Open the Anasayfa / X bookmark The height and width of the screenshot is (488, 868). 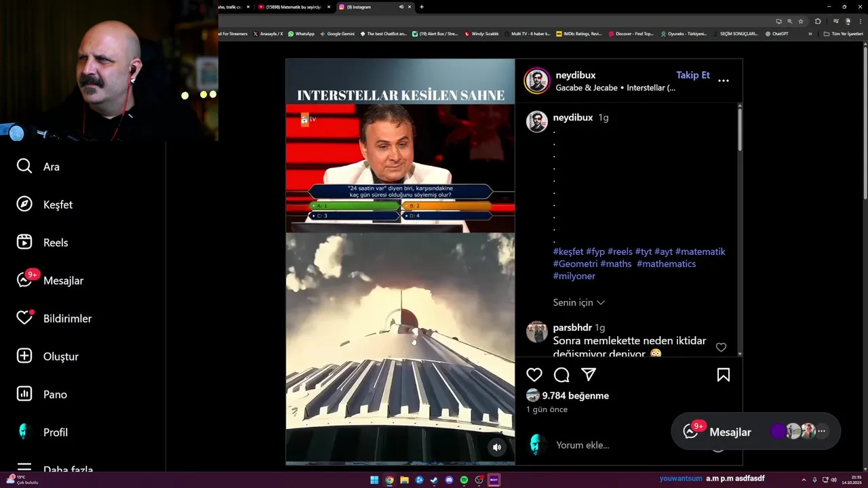(x=268, y=33)
